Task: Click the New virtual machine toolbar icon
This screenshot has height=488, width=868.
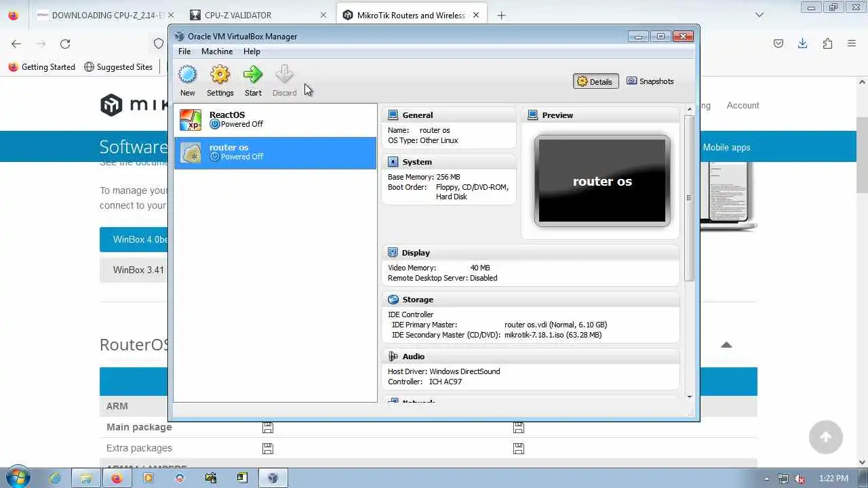Action: (x=187, y=81)
